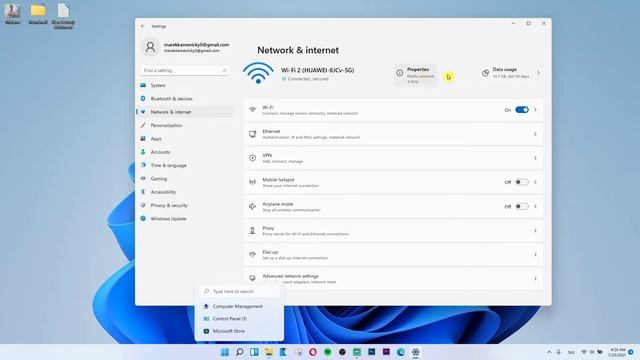Go back using the Settings back arrow

[x=143, y=26]
